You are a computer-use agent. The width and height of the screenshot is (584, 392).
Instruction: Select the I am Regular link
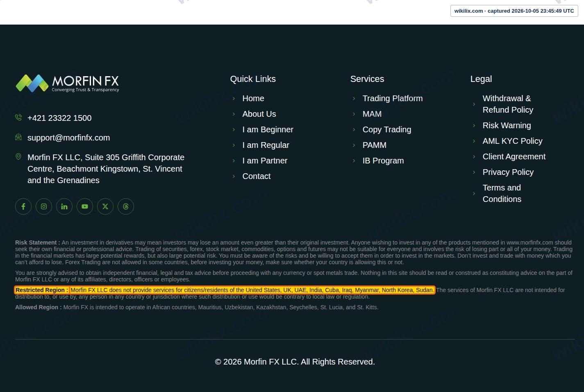(266, 145)
